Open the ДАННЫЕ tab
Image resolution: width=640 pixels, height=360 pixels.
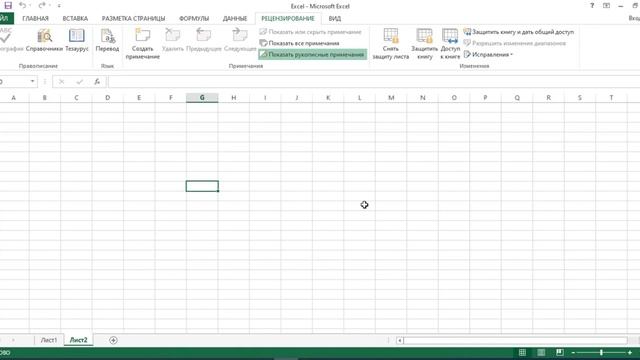pyautogui.click(x=235, y=18)
